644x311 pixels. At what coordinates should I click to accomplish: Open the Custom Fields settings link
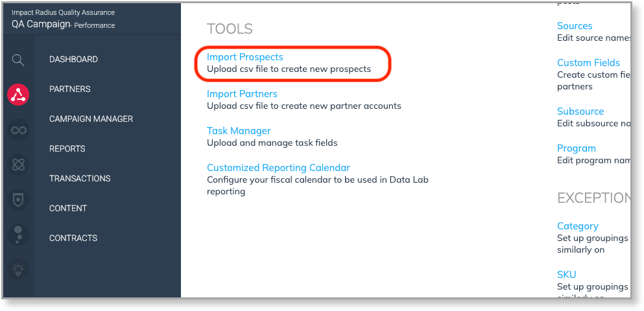(x=588, y=63)
